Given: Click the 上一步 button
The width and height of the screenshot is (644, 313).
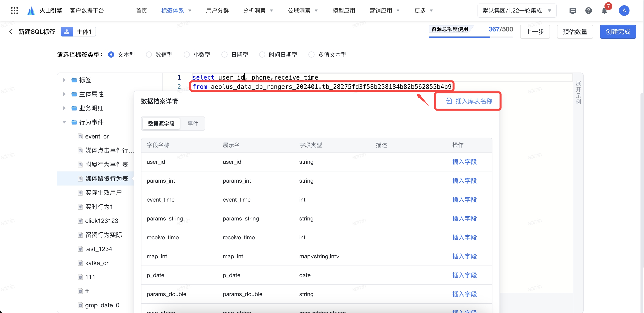Looking at the screenshot, I should tap(535, 32).
